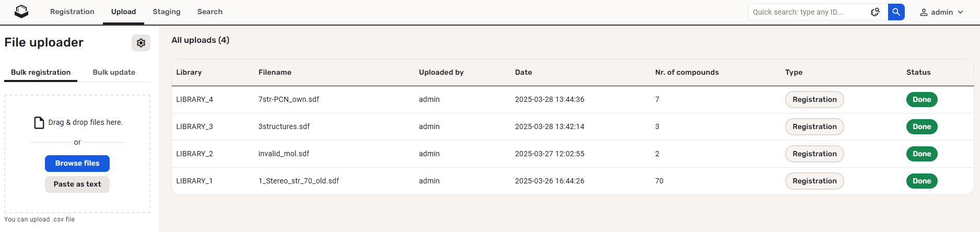Open the invalid_mol.sdf upload row

(x=284, y=154)
